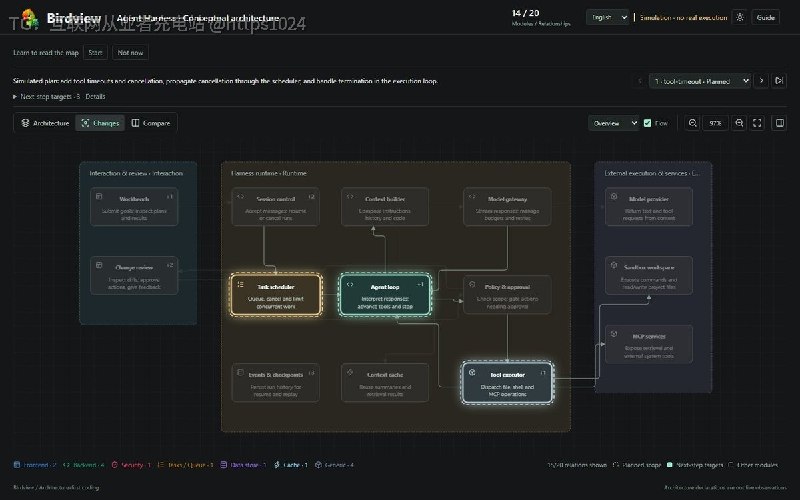Click Planned scope legend swatch

[x=616, y=465]
